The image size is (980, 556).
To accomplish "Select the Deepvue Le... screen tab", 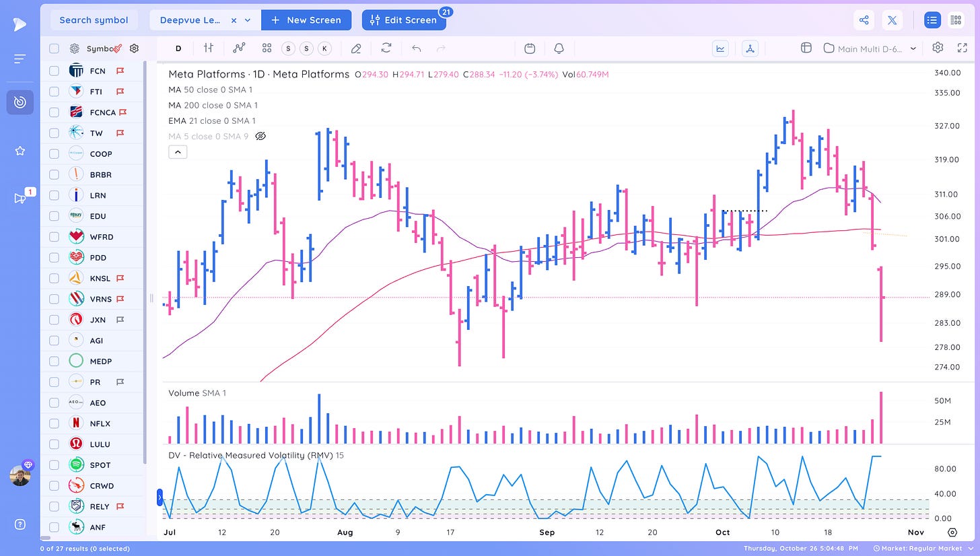I will 190,20.
